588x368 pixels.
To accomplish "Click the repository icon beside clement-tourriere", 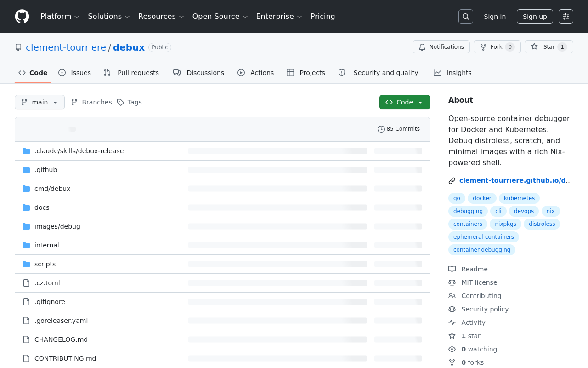I will [18, 47].
